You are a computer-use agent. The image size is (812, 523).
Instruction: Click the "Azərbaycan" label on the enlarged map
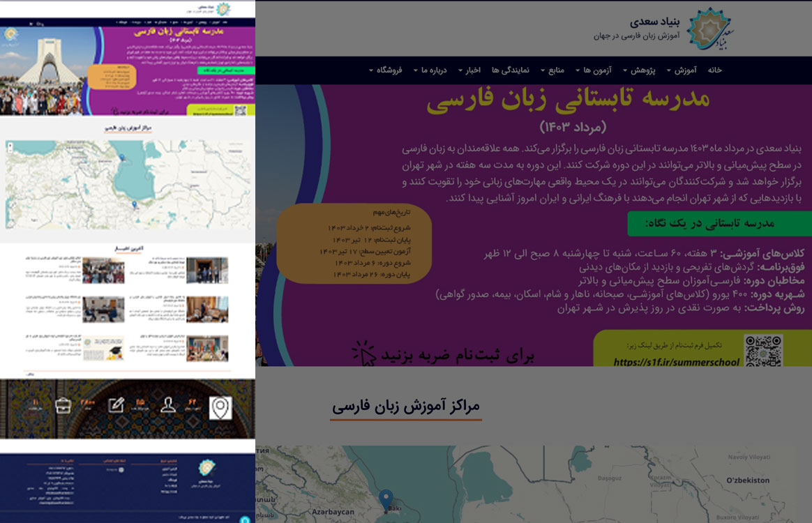tap(333, 512)
